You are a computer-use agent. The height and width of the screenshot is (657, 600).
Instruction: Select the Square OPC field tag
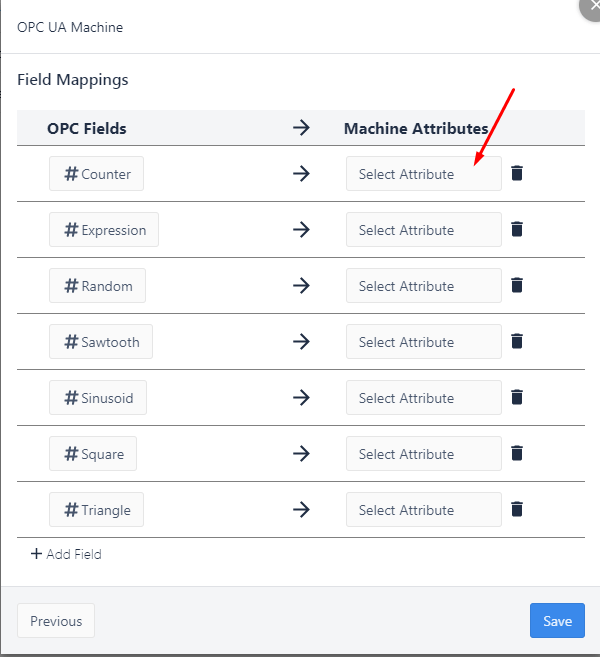coord(93,454)
